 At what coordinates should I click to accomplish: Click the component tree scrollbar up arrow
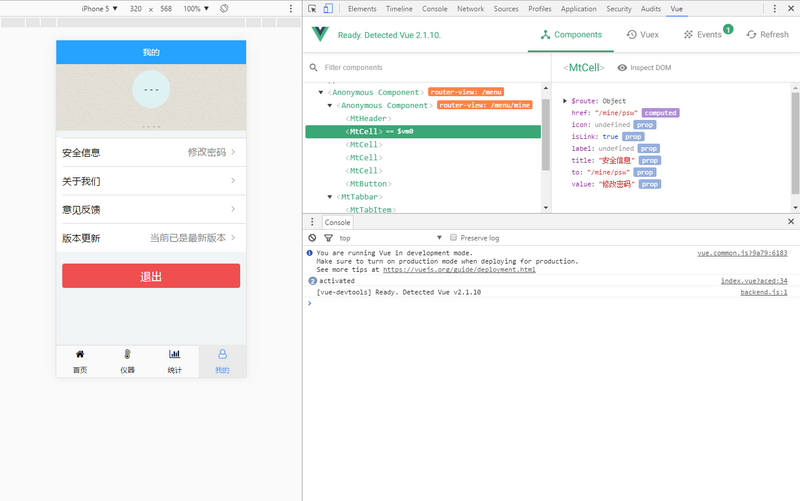pyautogui.click(x=546, y=88)
